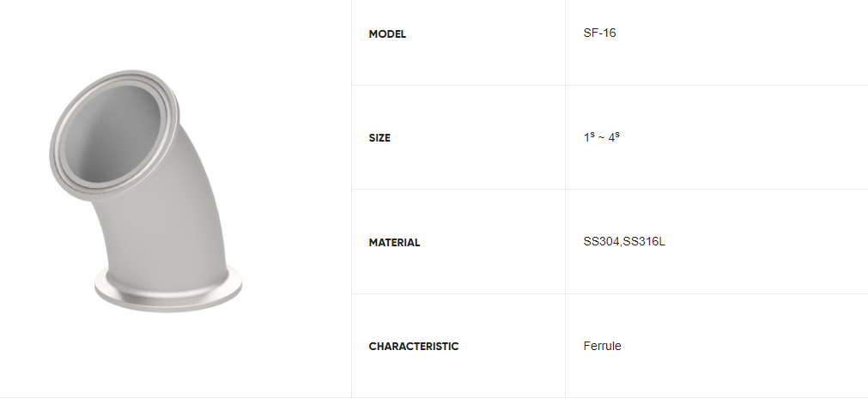
Task: Select the SS316L material text
Action: [645, 242]
